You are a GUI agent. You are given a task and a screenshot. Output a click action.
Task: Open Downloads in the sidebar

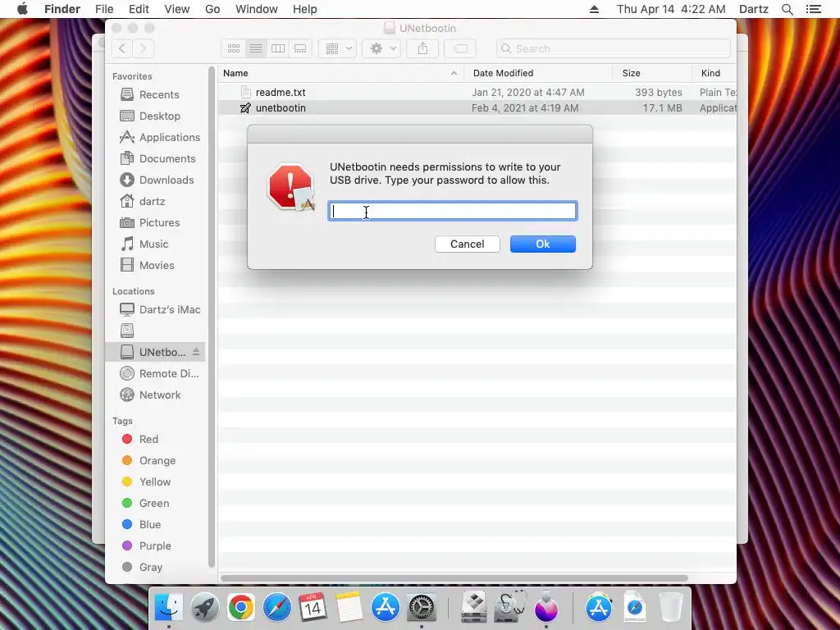coord(157,180)
